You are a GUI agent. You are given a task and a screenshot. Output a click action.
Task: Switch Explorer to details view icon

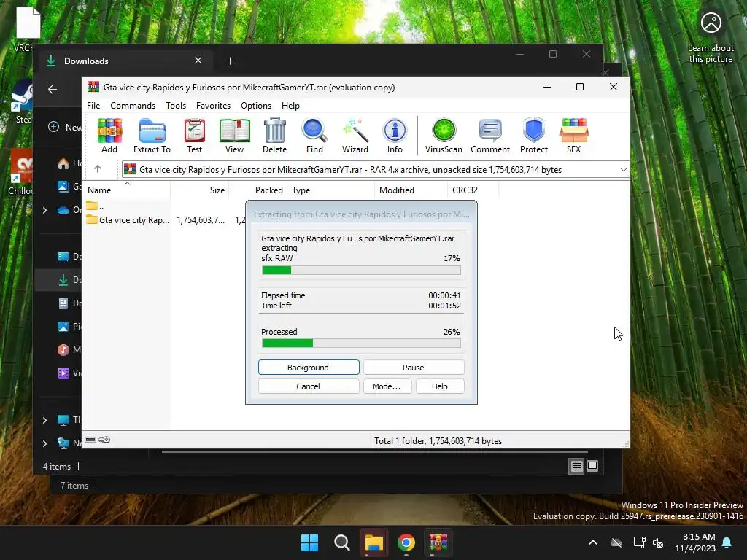[576, 466]
